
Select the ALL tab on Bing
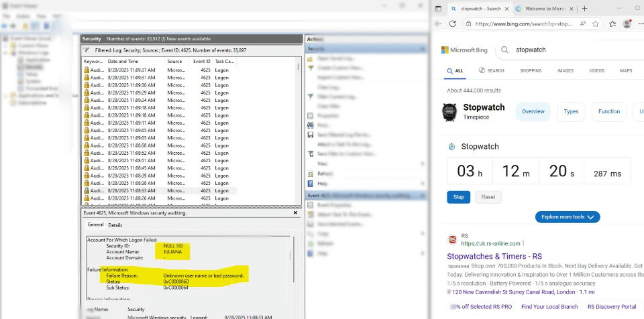tap(455, 70)
